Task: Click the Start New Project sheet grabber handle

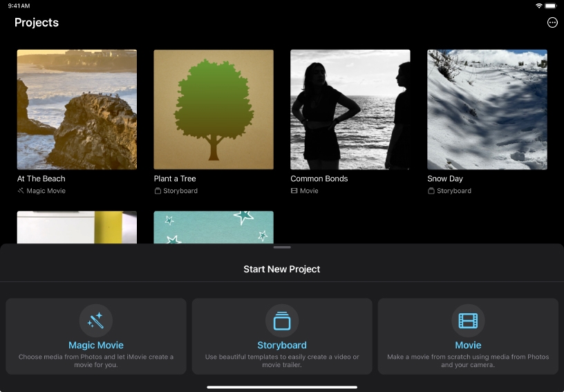Action: tap(282, 248)
